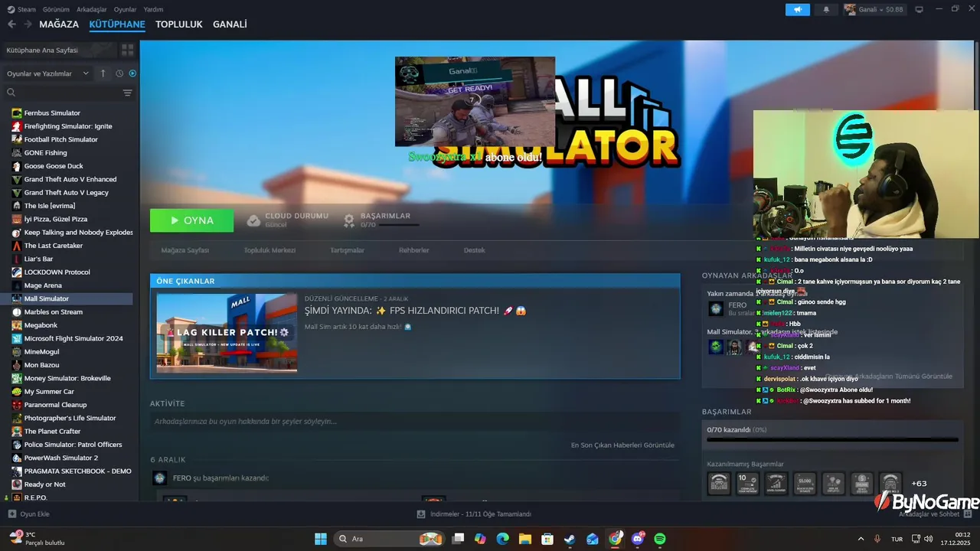The height and width of the screenshot is (551, 980).
Task: Show the +63 remaining achievements
Action: (x=919, y=483)
